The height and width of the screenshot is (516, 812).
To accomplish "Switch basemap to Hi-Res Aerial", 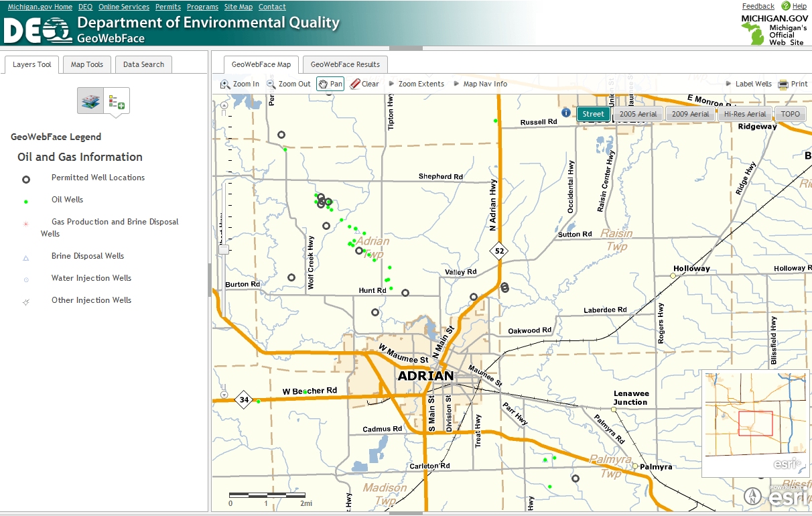I will 745,114.
